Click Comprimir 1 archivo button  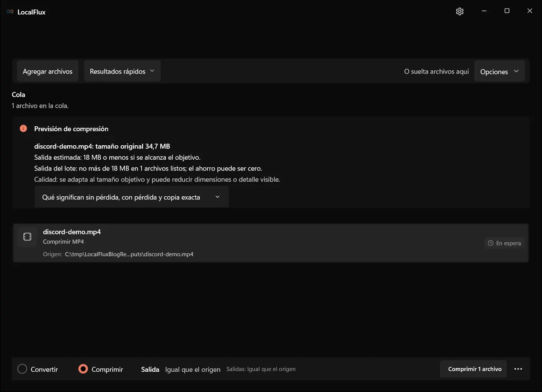(x=473, y=369)
